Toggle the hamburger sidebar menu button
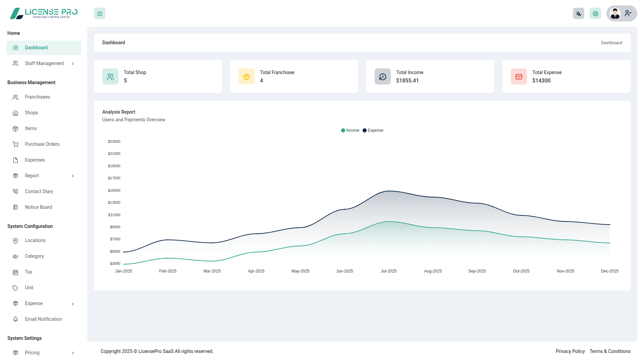 point(100,14)
